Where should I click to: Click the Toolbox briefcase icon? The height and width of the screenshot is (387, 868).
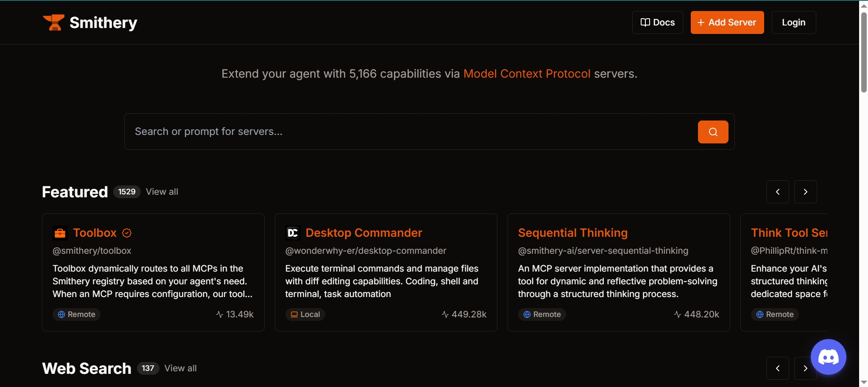click(x=60, y=233)
